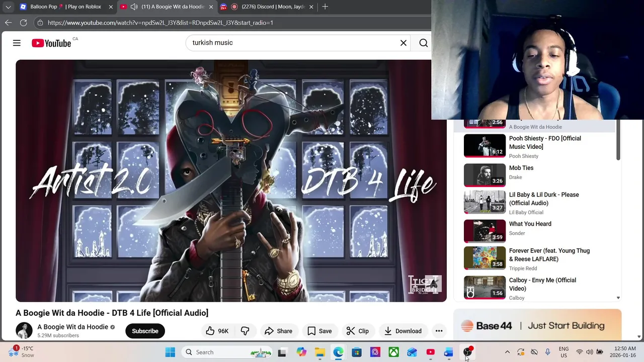Launch Copilot from the taskbar

[301, 352]
